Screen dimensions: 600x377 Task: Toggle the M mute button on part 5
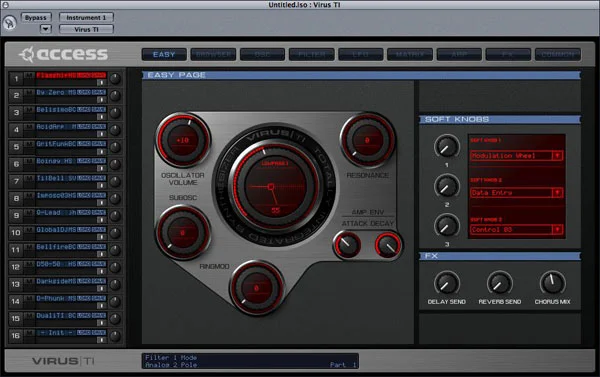tap(29, 144)
